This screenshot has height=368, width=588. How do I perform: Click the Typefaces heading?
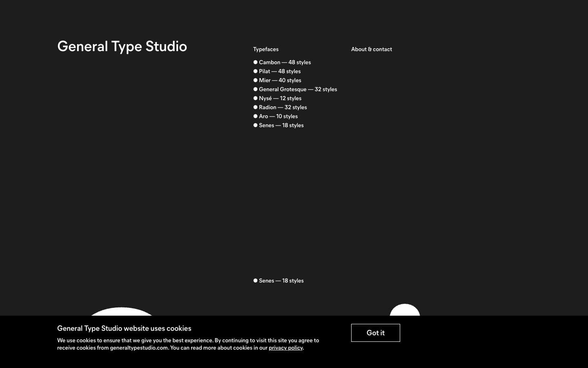point(266,49)
